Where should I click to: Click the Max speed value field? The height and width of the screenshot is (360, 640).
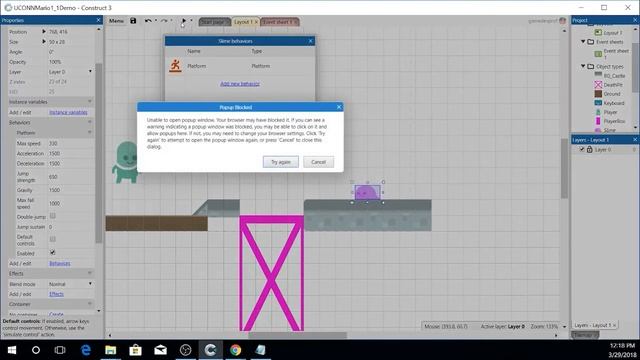70,144
